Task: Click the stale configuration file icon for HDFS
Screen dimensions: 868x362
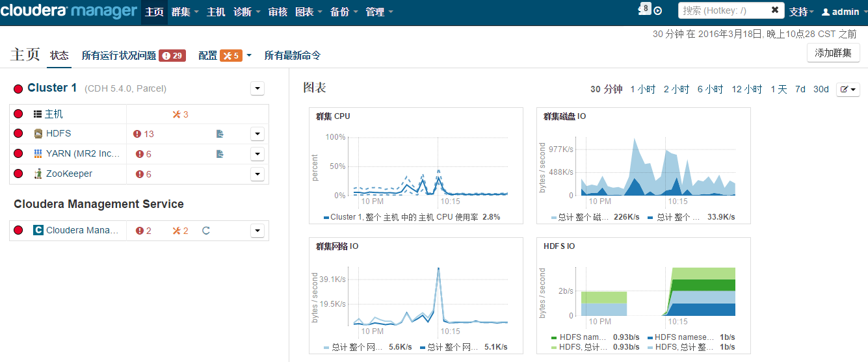Action: [220, 134]
